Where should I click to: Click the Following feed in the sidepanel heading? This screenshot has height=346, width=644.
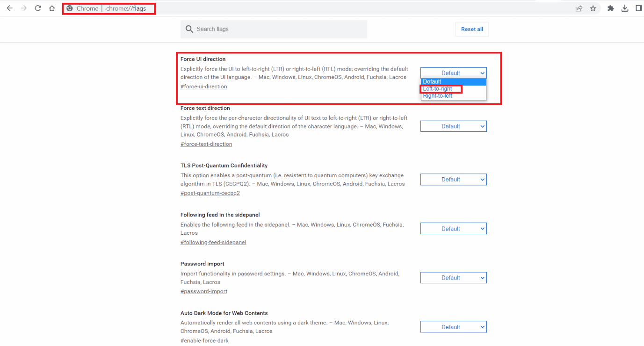click(x=220, y=215)
